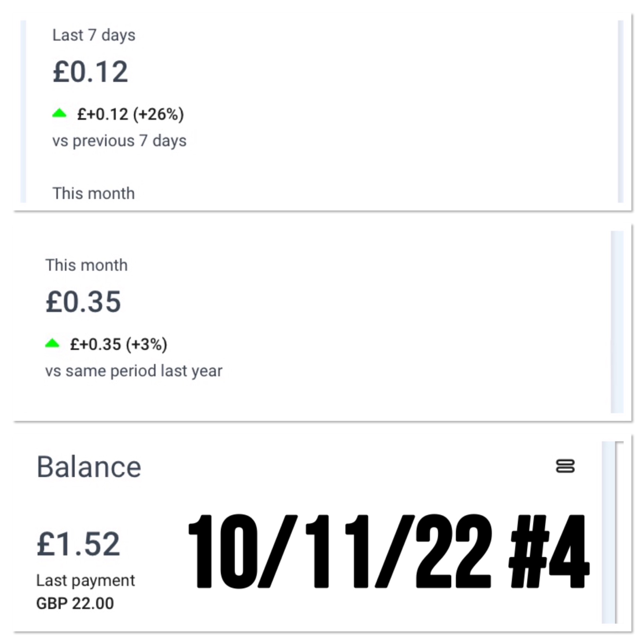Click the scrollbar beside Last 7 days card

(621, 111)
